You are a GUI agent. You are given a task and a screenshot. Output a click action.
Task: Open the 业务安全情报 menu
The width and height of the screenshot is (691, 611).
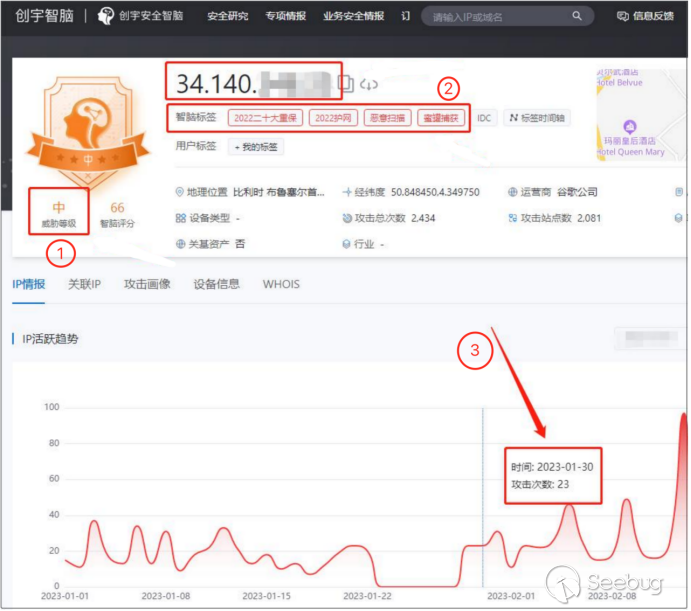pyautogui.click(x=354, y=16)
